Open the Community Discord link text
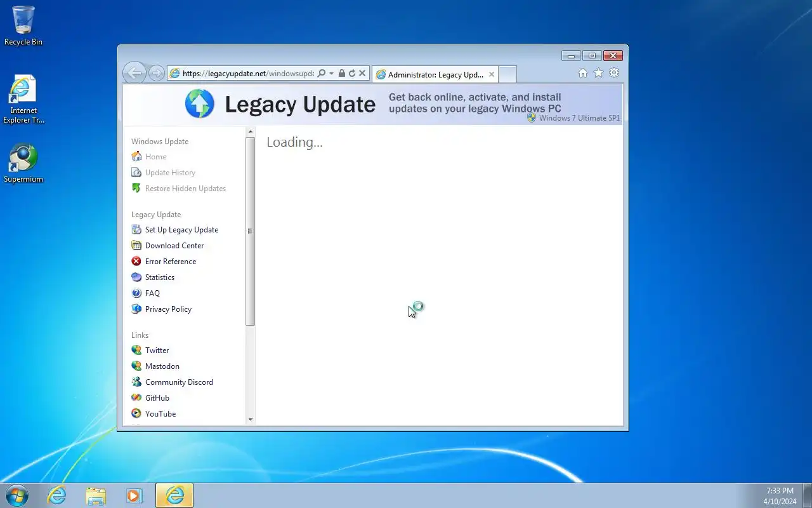Image resolution: width=812 pixels, height=508 pixels. [179, 382]
